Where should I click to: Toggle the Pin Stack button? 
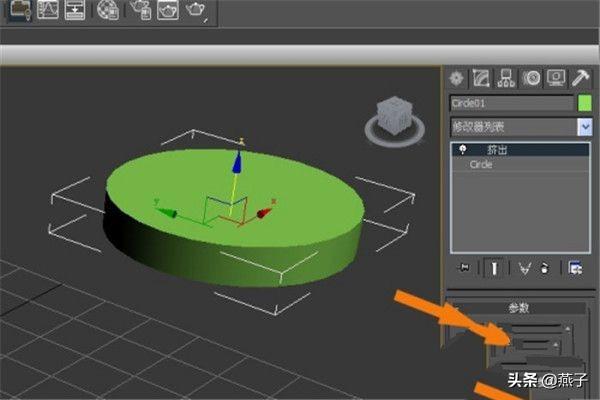click(463, 268)
